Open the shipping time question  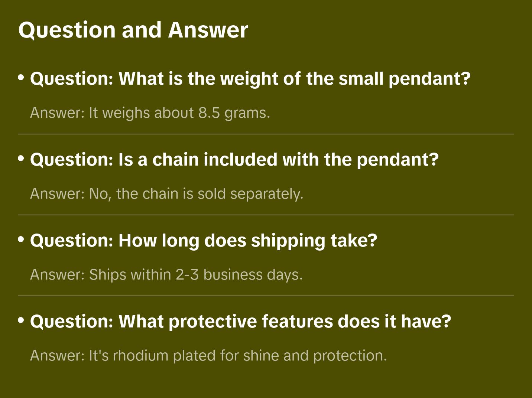click(203, 241)
